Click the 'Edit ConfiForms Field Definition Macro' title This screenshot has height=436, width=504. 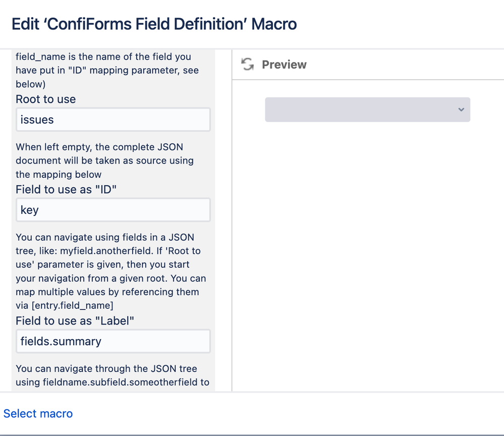point(154,24)
